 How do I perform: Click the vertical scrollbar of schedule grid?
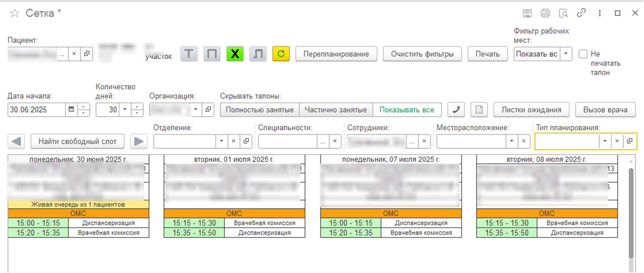pos(631,213)
